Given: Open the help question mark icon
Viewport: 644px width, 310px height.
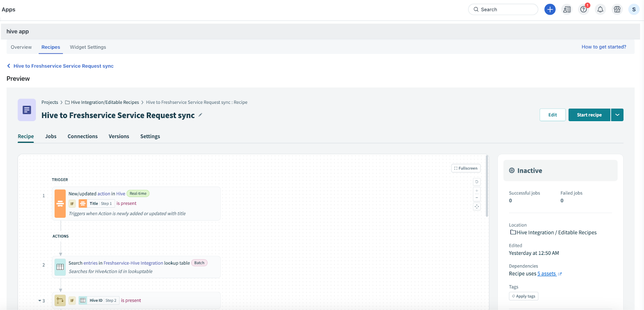Looking at the screenshot, I should (x=583, y=9).
